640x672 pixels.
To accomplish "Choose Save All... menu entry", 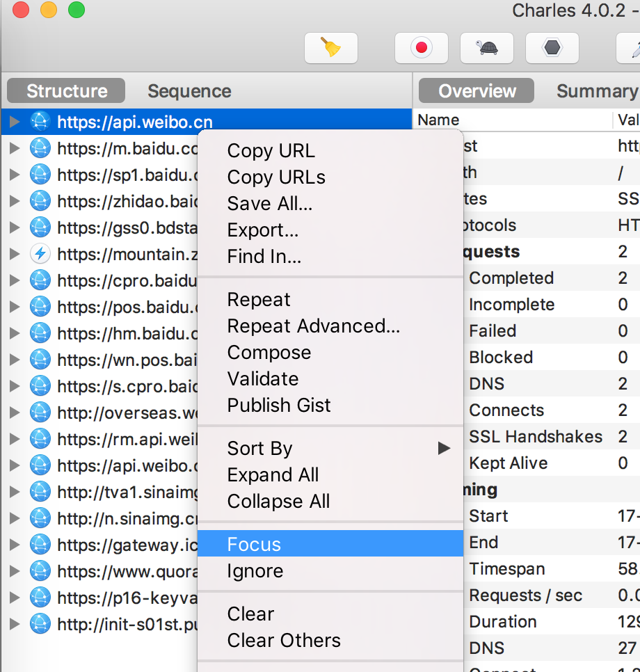I will [x=330, y=204].
